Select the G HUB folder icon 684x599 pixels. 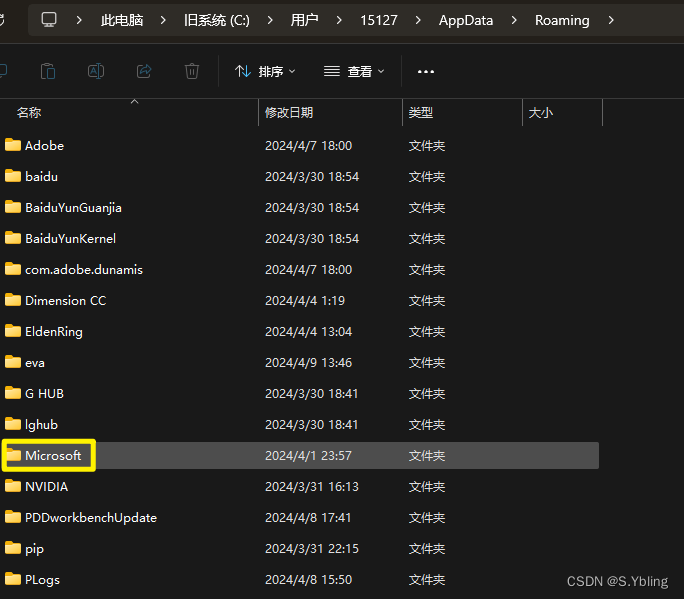(13, 393)
